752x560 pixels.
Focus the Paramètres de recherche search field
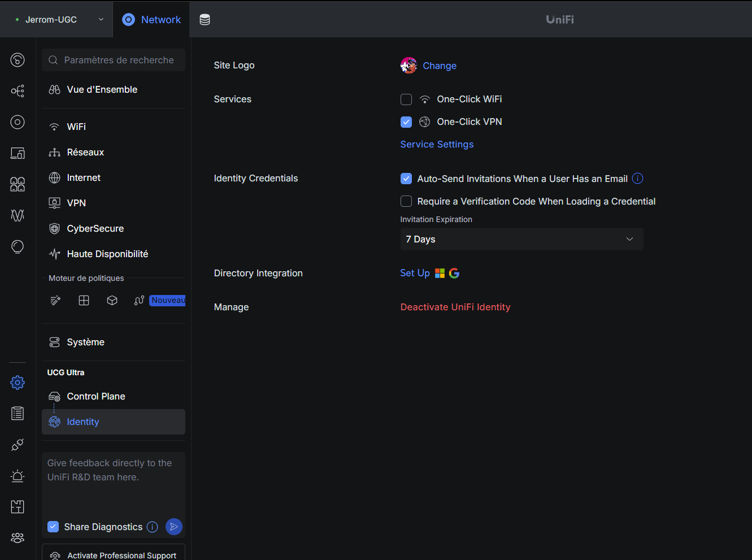pos(114,60)
